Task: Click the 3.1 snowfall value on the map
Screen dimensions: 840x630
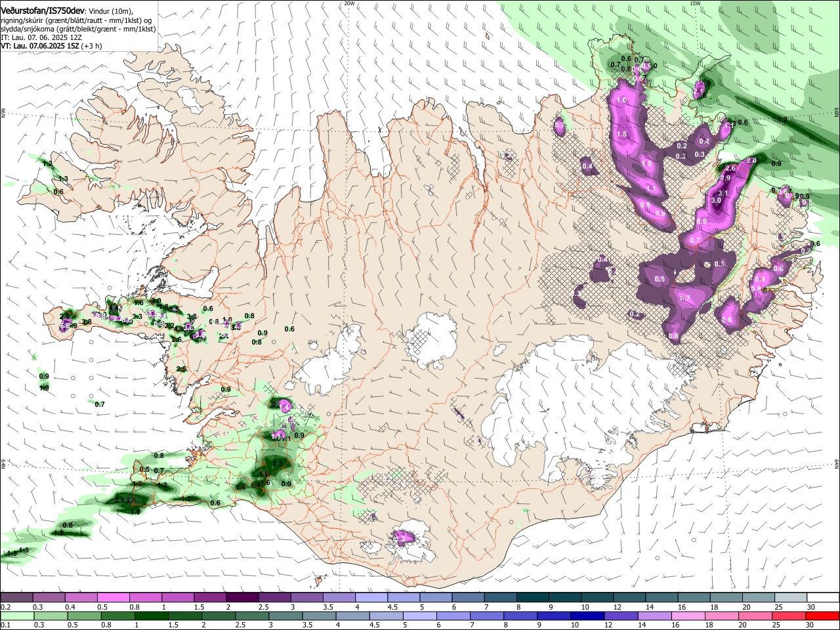Action: (723, 194)
